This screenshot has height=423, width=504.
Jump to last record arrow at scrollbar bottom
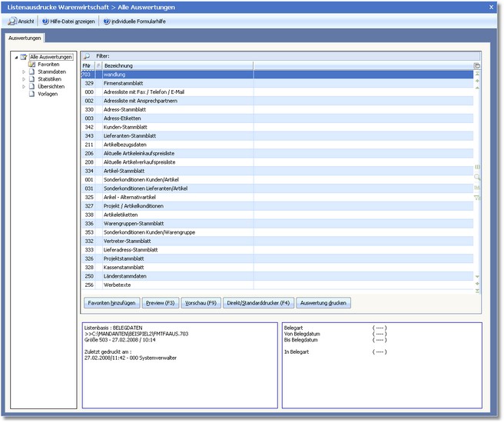point(477,291)
